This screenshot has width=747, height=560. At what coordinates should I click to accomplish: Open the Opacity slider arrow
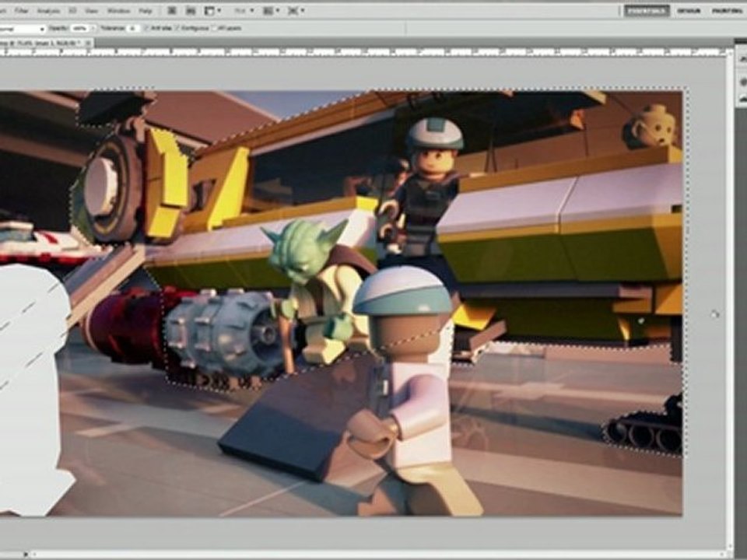click(93, 29)
